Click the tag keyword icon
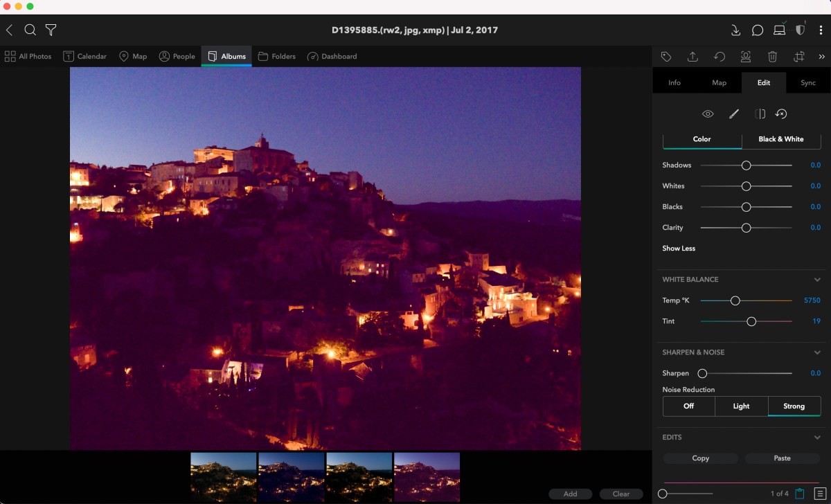The width and height of the screenshot is (831, 504). point(666,57)
